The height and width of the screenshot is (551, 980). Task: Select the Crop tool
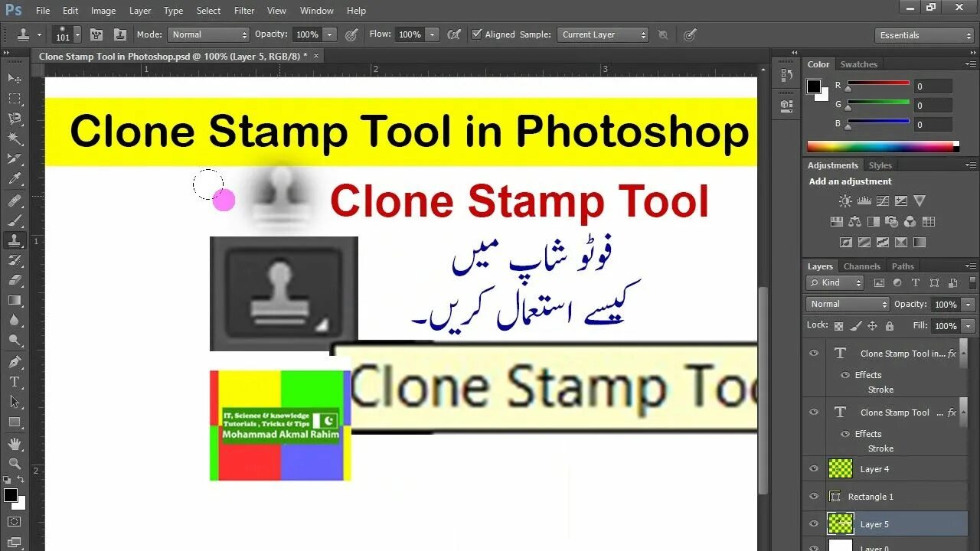pyautogui.click(x=15, y=159)
